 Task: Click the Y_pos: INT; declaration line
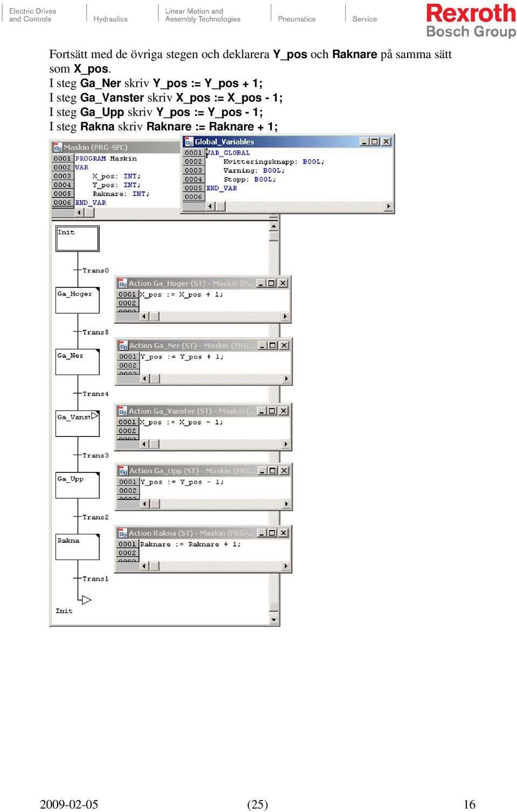pos(116,185)
